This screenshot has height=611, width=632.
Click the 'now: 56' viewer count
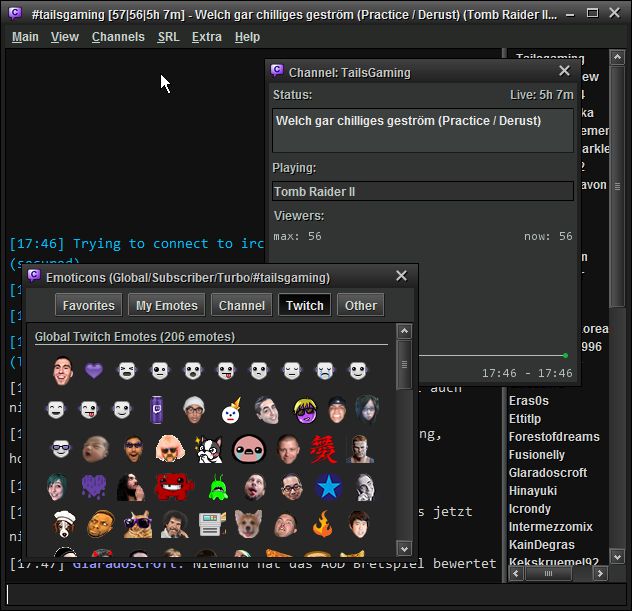pyautogui.click(x=548, y=236)
